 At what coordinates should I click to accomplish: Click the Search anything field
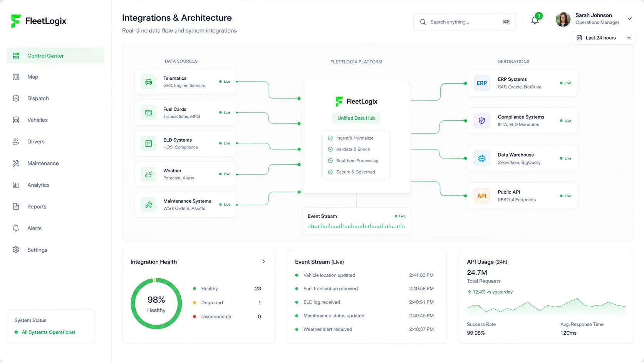465,22
